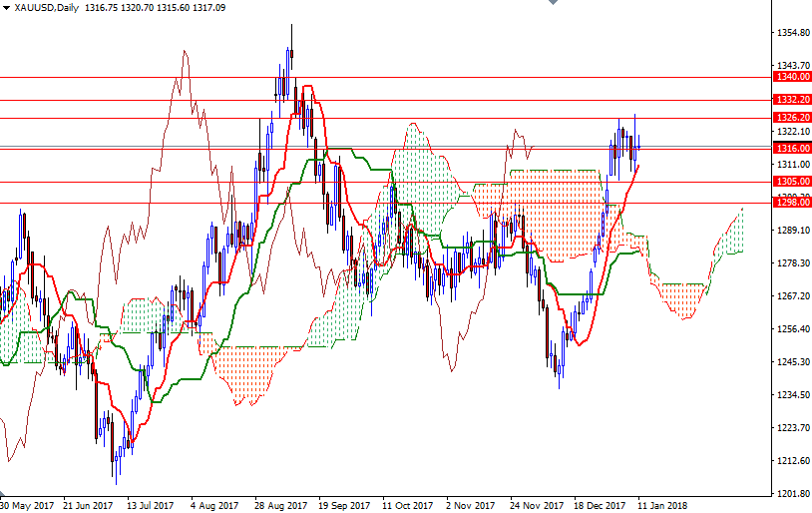Image resolution: width=812 pixels, height=513 pixels.
Task: Click the 30 May 2017 date label
Action: click(x=27, y=505)
